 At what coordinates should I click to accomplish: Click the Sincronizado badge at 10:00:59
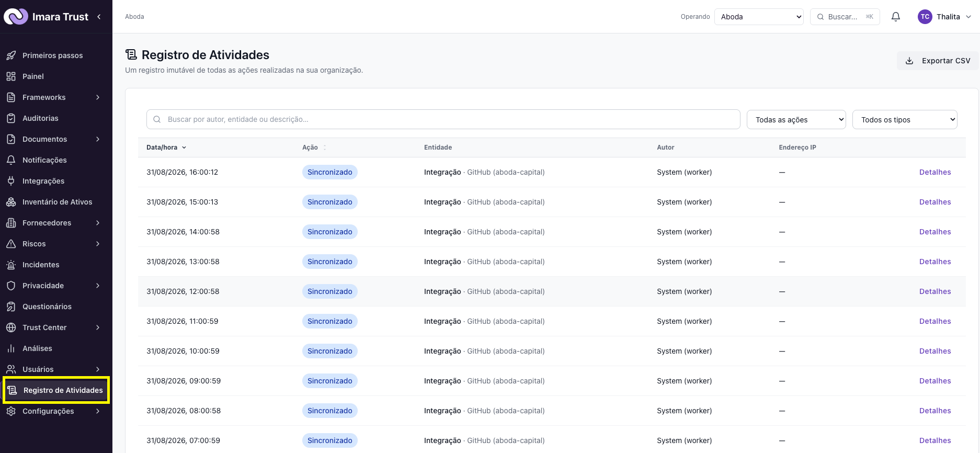click(x=330, y=351)
